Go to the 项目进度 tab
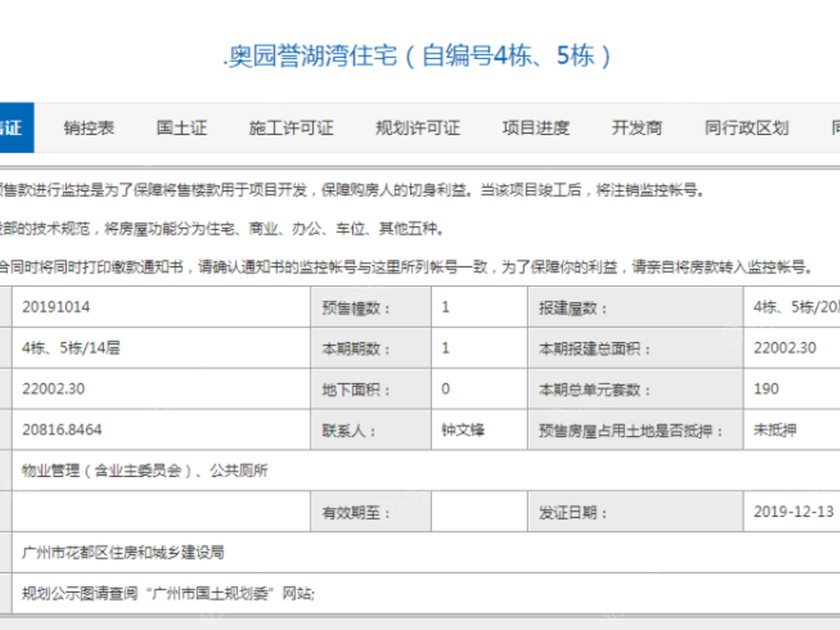The image size is (840, 630). click(536, 128)
